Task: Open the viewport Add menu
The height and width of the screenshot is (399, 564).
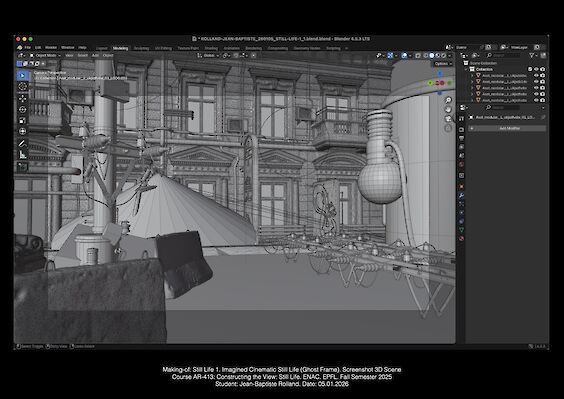Action: [95, 55]
